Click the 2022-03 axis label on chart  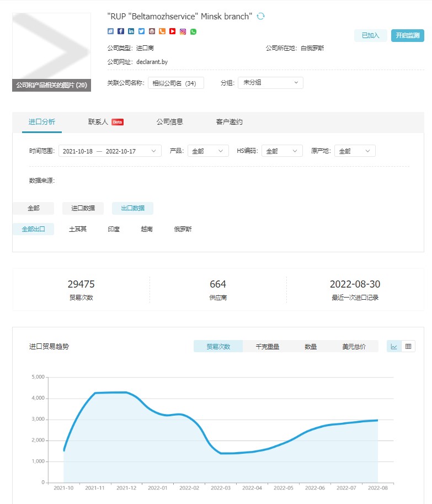click(x=221, y=488)
